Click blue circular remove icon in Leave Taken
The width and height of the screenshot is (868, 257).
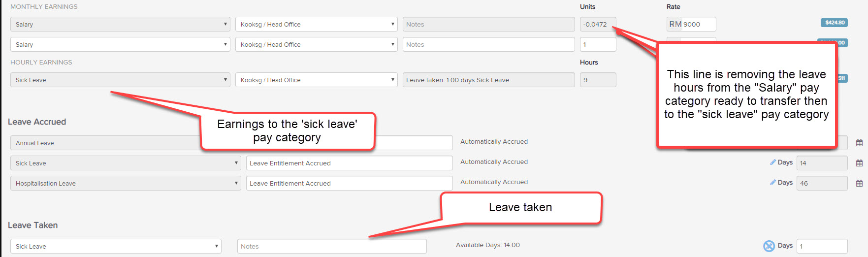tap(769, 246)
